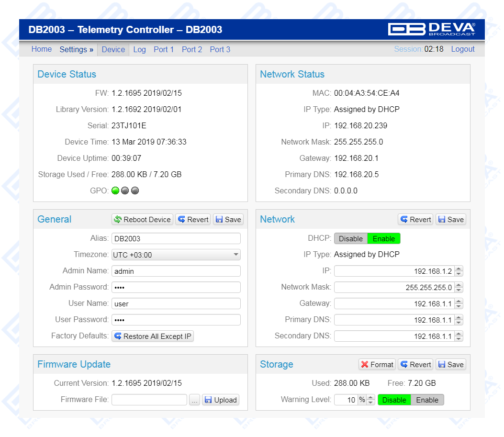The width and height of the screenshot is (504, 437).
Task: Open the Port 2 tab
Action: click(192, 49)
